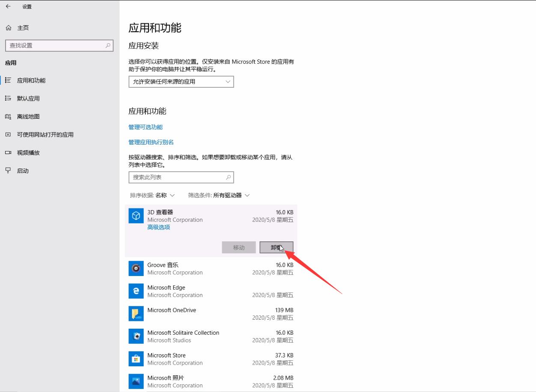Click the search magnifier in 查找设置 box
Viewport: 536px width, 392px height.
click(x=108, y=45)
